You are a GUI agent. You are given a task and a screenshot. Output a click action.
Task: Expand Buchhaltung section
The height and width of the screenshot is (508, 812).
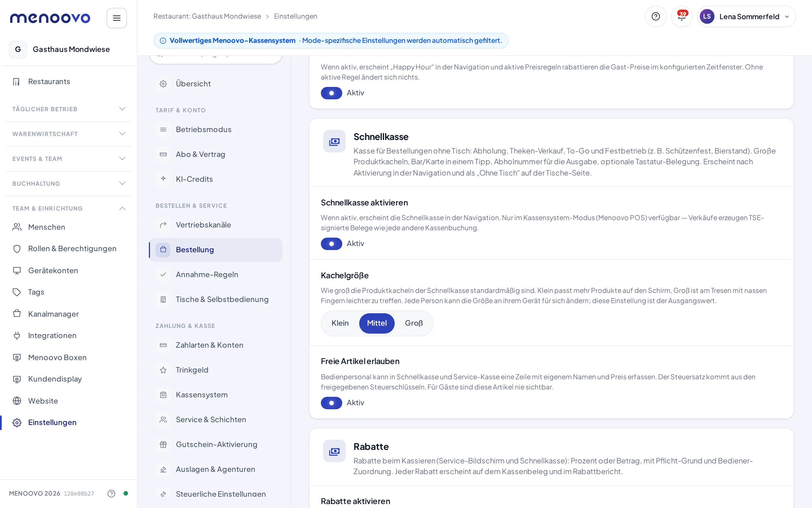click(69, 183)
